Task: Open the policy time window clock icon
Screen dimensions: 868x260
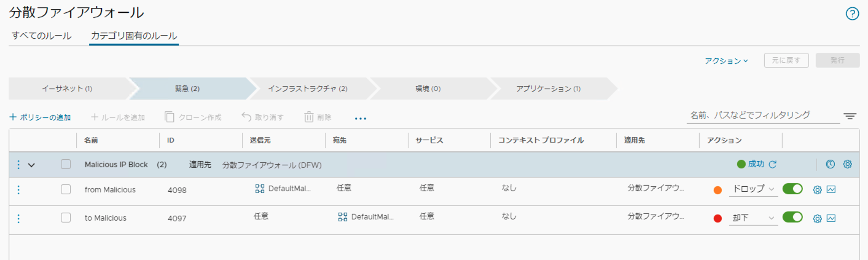Action: click(830, 164)
